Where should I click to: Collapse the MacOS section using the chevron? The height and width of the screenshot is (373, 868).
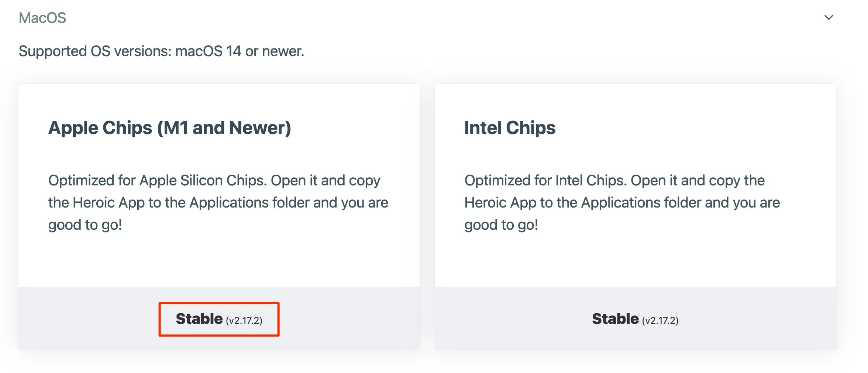point(829,18)
